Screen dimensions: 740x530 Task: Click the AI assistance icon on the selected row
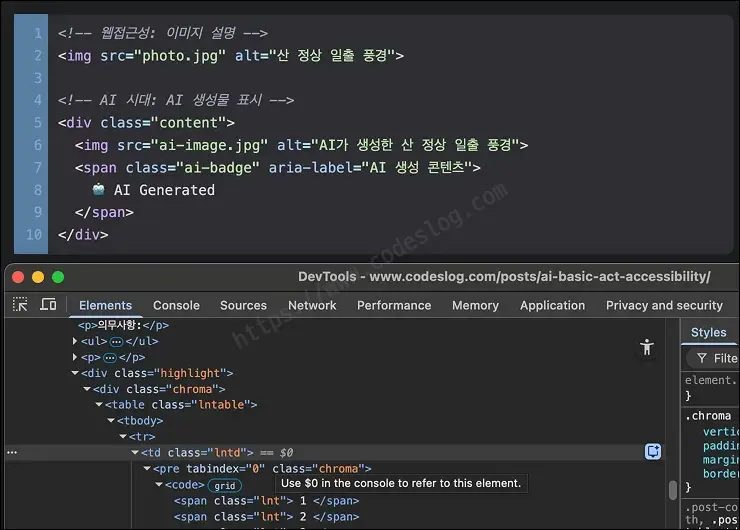(x=653, y=452)
